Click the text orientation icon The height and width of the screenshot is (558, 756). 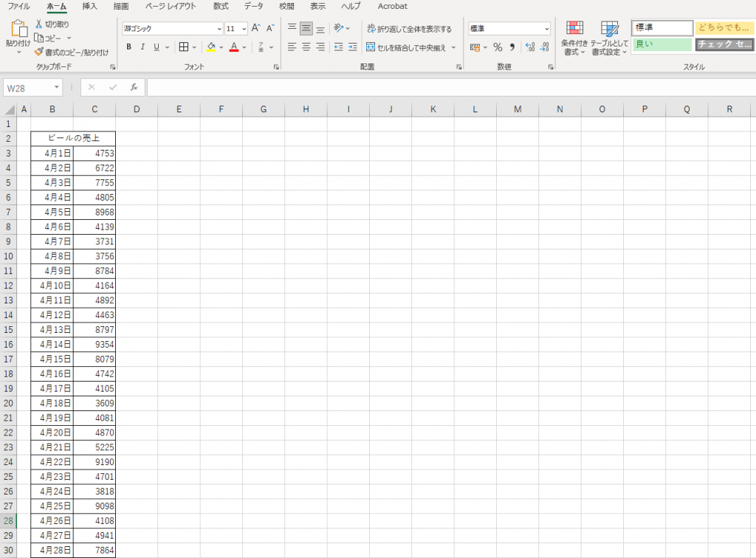tap(339, 28)
